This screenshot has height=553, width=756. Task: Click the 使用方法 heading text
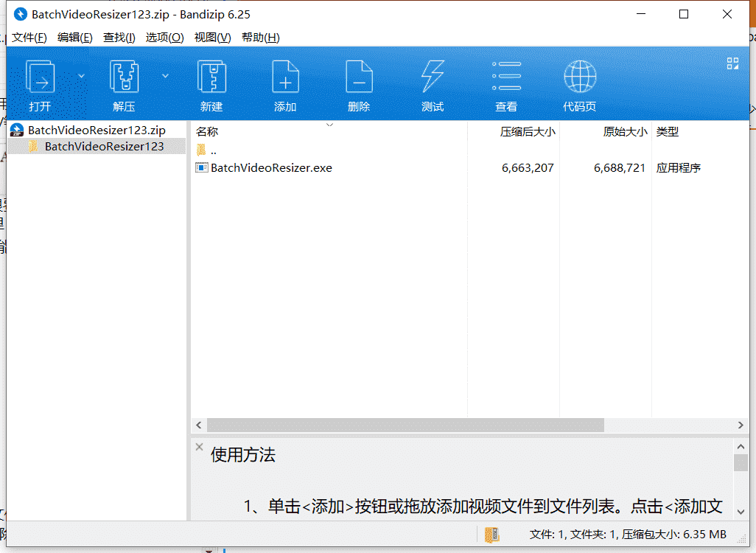pyautogui.click(x=243, y=454)
